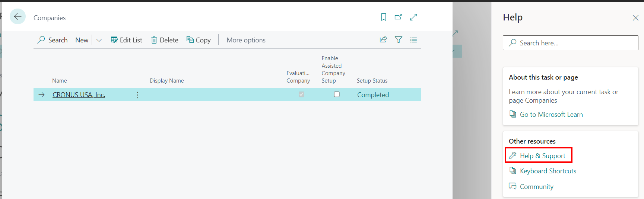
Task: Select row arrow for CRONUS USA
Action: 41,95
